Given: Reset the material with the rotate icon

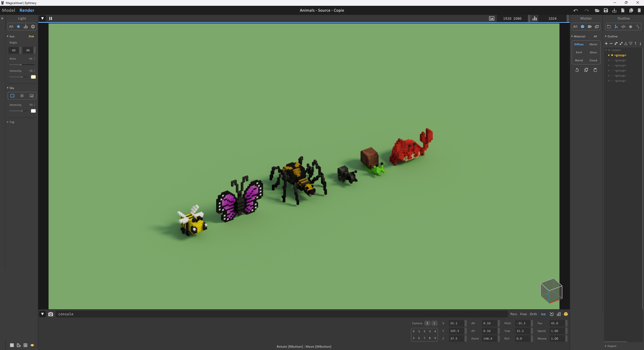Looking at the screenshot, I should tap(577, 70).
